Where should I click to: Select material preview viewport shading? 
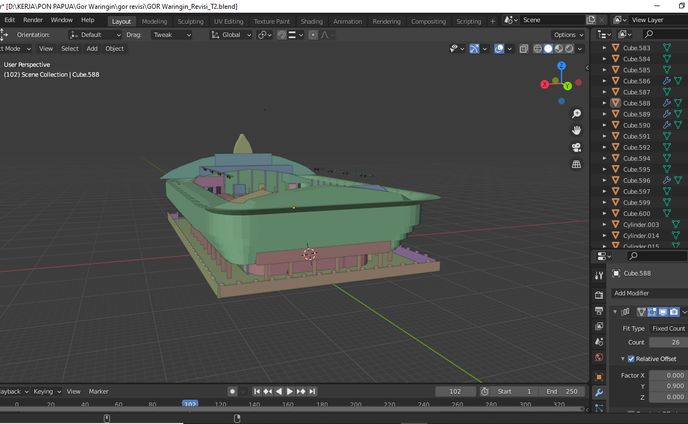point(559,49)
